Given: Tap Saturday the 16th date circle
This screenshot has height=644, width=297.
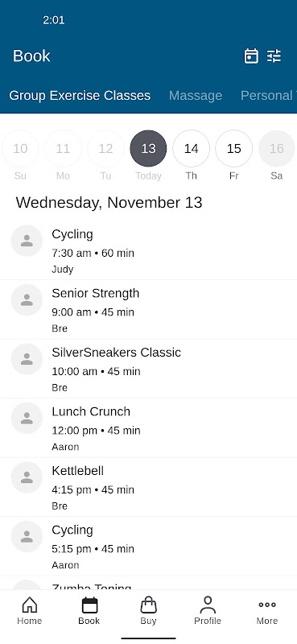Looking at the screenshot, I should [x=276, y=149].
